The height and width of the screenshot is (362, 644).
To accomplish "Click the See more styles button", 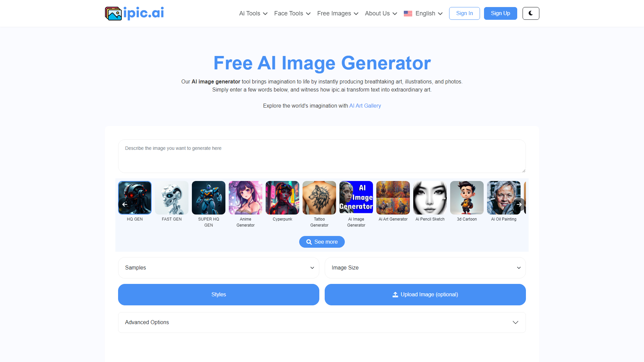I will click(322, 242).
